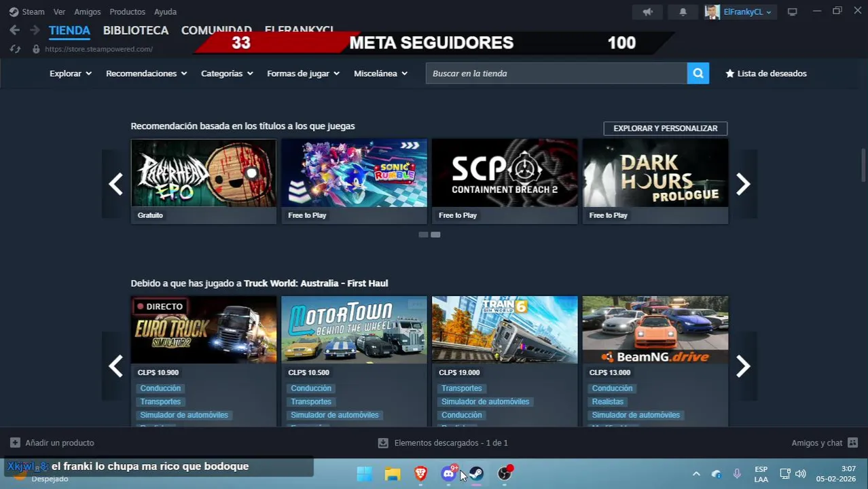Open the ElFrankyCL account dropdown
Screen dimensions: 868x489
click(x=747, y=12)
